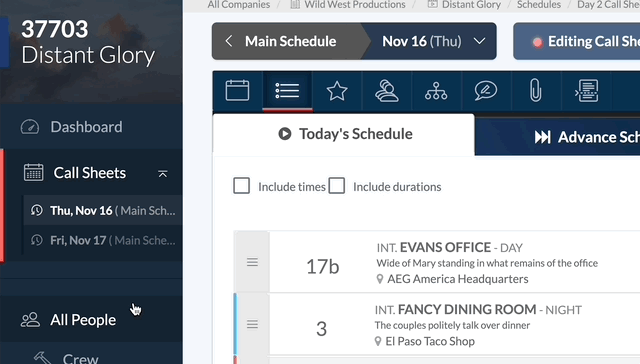Click the Editing Call Sheet button
Image resolution: width=640 pixels, height=364 pixels.
point(577,41)
